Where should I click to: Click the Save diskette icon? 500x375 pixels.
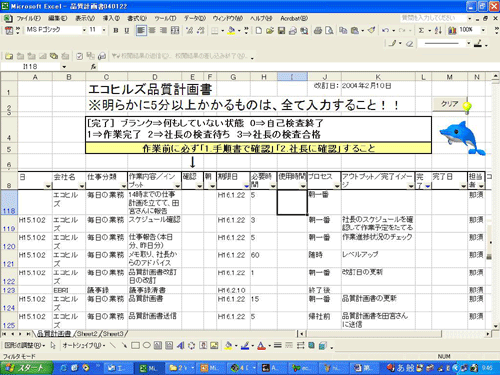tap(281, 31)
